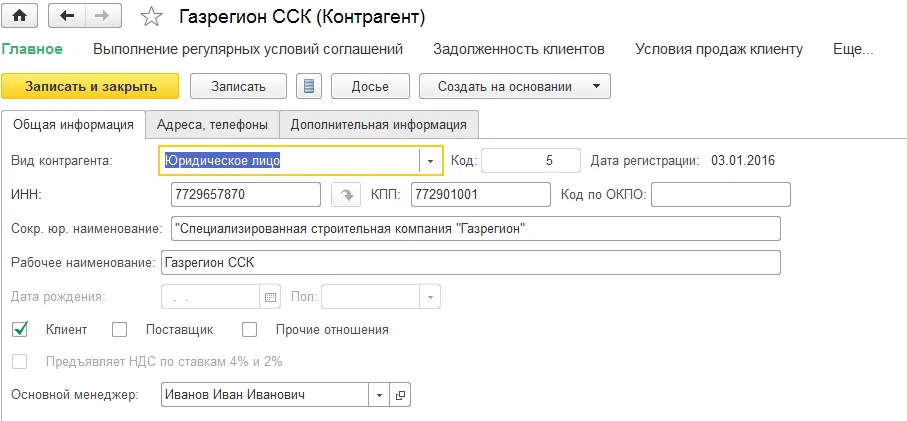Expand the Вид контрагента dropdown
The width and height of the screenshot is (907, 421).
coord(430,160)
